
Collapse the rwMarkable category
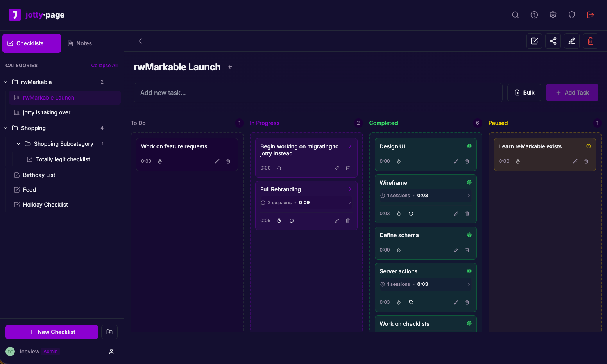point(6,82)
